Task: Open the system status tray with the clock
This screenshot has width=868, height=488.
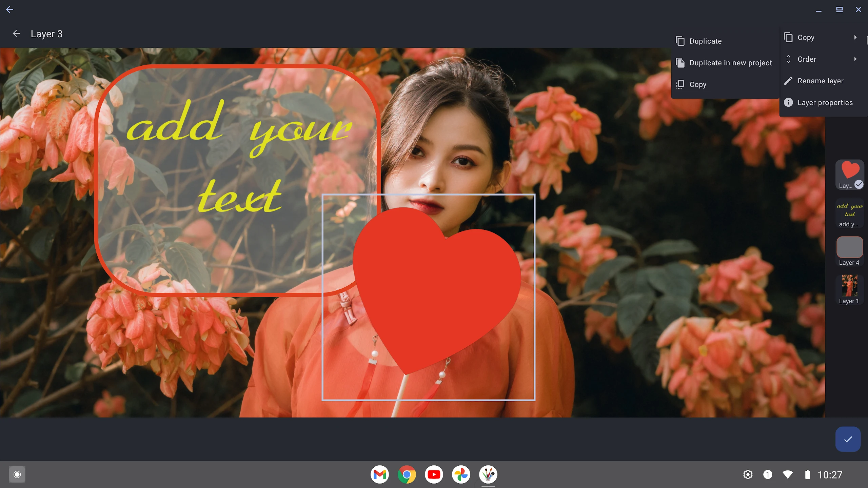Action: pos(829,474)
